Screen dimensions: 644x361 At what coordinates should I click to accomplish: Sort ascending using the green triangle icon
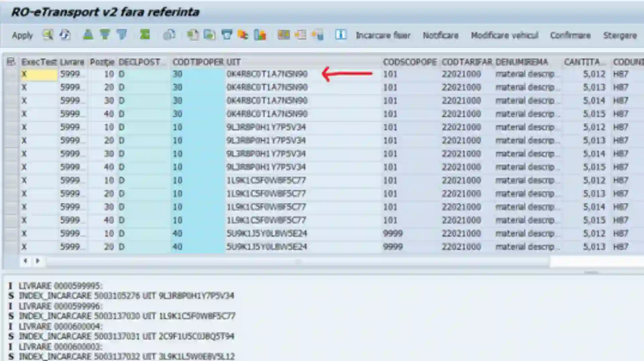coord(88,35)
